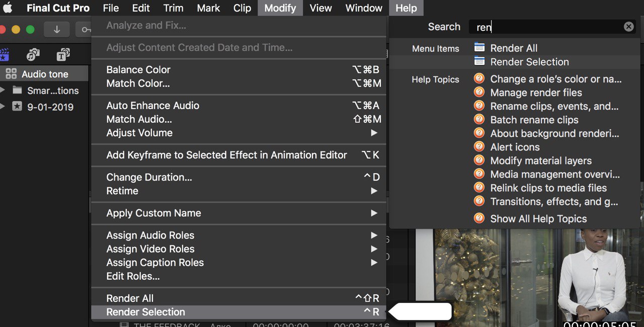The image size is (644, 327).
Task: Open help topic Rename clips, events
Action: point(554,106)
